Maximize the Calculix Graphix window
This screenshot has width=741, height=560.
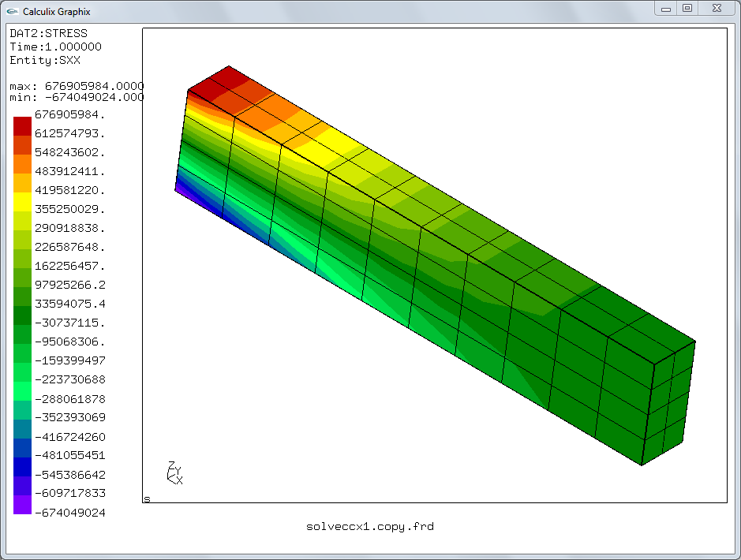pos(687,9)
